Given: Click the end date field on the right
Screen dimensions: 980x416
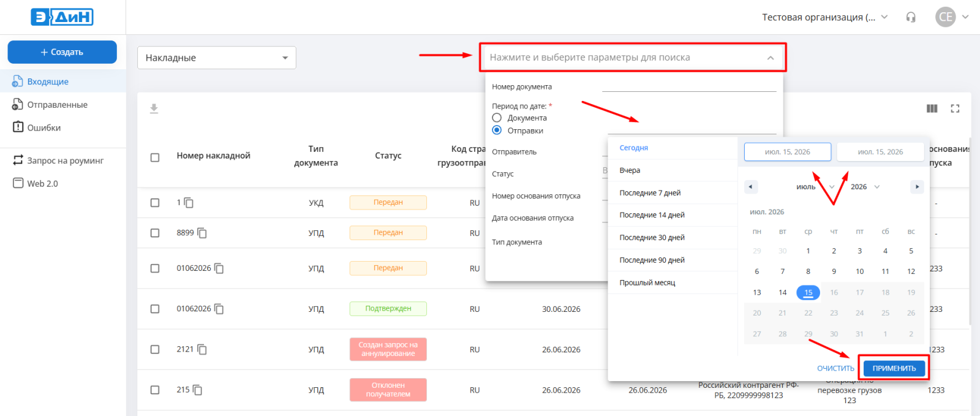Looking at the screenshot, I should point(880,152).
